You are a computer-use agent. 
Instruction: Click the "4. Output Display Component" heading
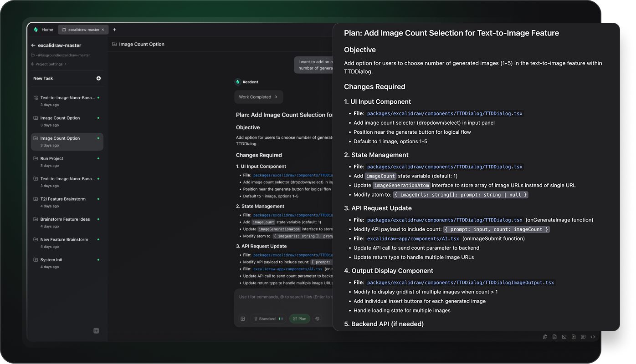click(389, 271)
